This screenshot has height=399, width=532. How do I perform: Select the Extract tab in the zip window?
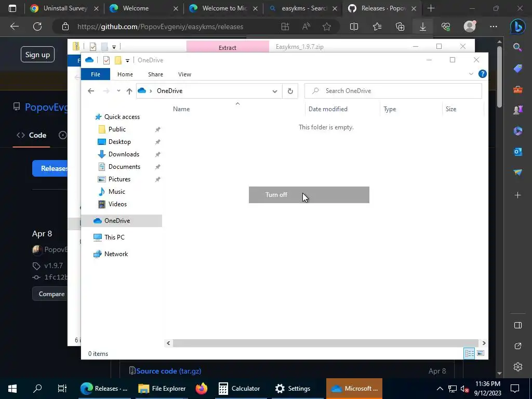coord(228,47)
